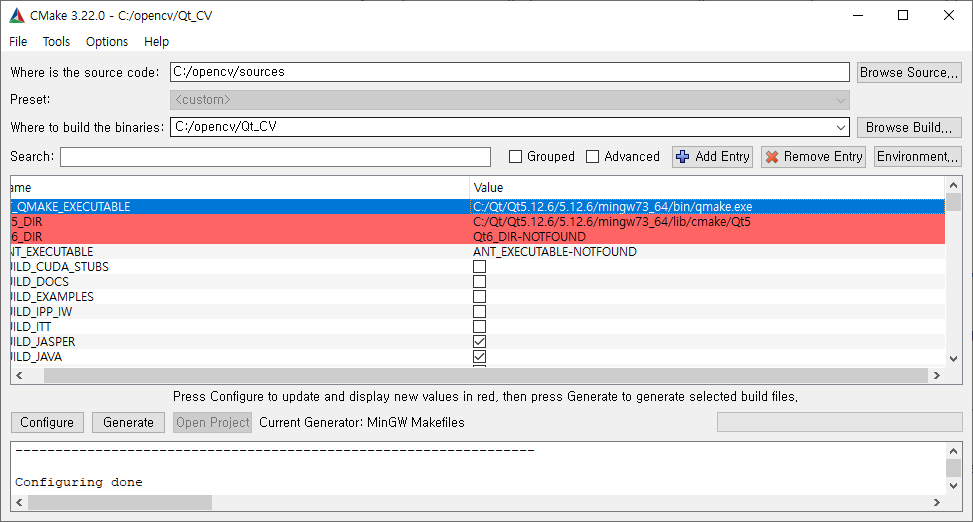Select the BUILD_JASPER row name
This screenshot has width=973, height=522.
tap(43, 341)
